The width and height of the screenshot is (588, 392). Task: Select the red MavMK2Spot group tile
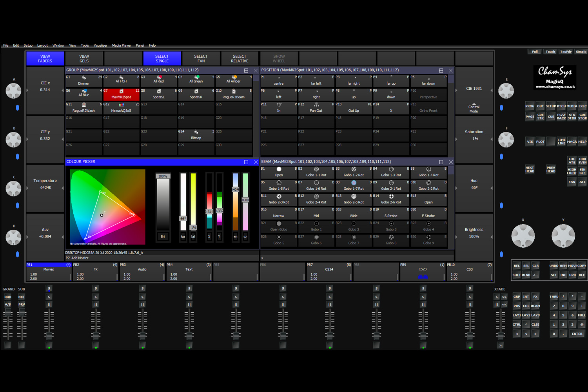coord(121,94)
